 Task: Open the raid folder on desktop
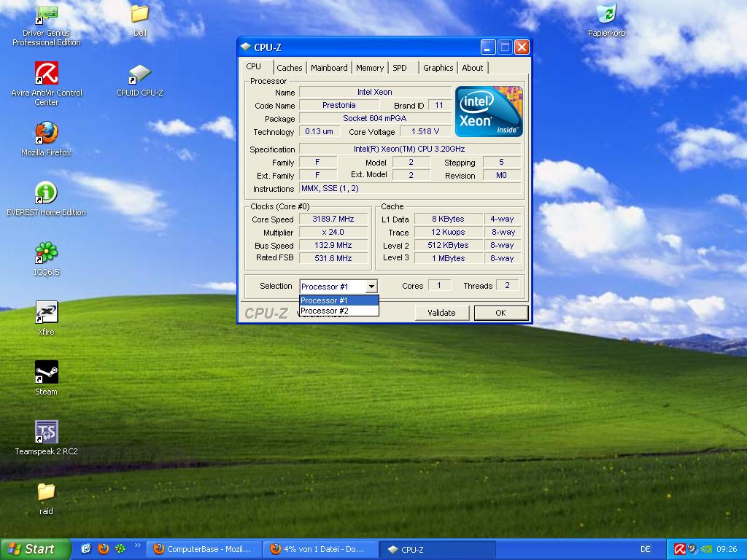point(46,498)
